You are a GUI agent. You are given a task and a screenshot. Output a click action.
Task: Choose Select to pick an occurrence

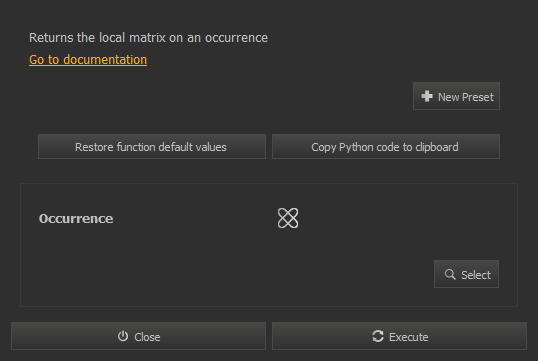[466, 274]
